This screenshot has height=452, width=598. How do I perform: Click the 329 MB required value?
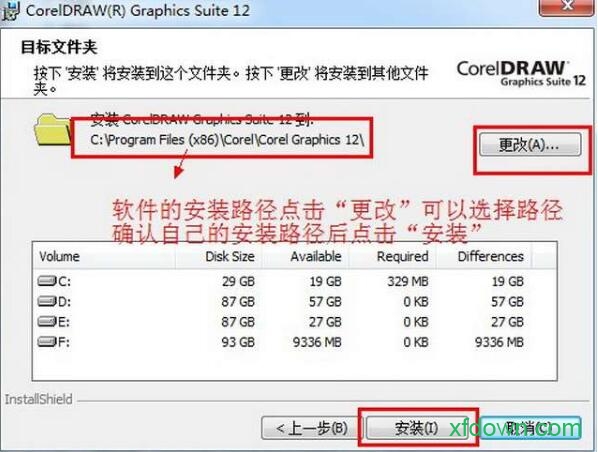pos(408,281)
